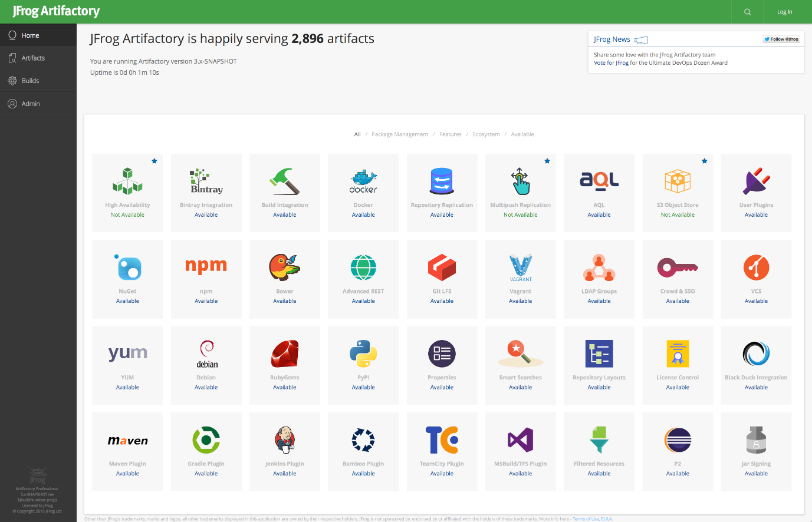Click the Maven logo
The width and height of the screenshot is (812, 522).
click(128, 440)
